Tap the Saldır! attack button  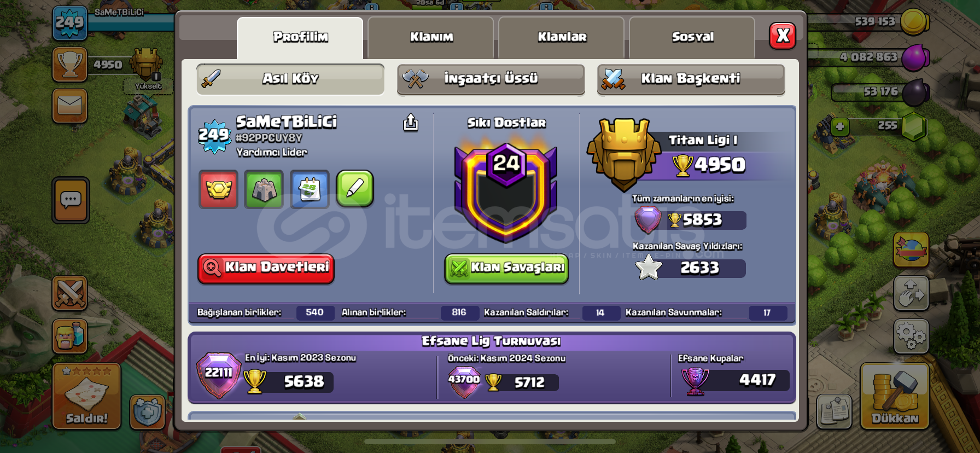[x=86, y=396]
